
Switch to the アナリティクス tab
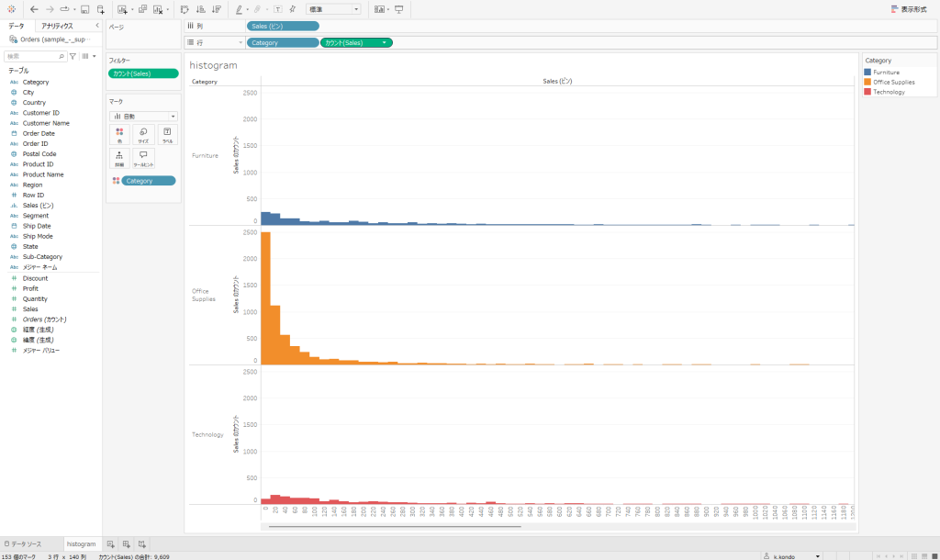coord(57,27)
